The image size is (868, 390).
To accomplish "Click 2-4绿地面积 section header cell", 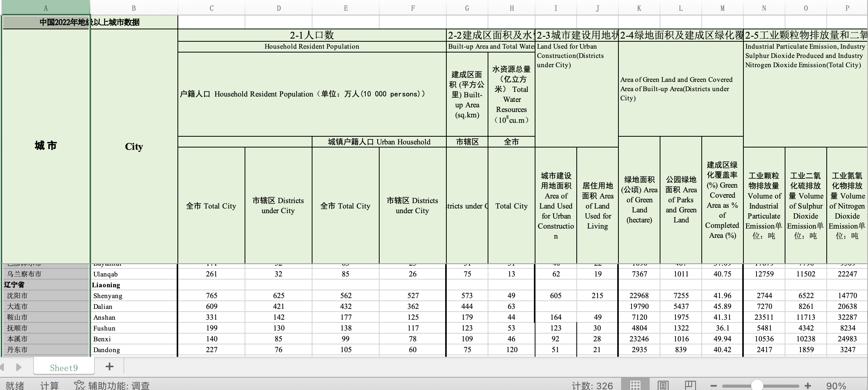I will [681, 35].
